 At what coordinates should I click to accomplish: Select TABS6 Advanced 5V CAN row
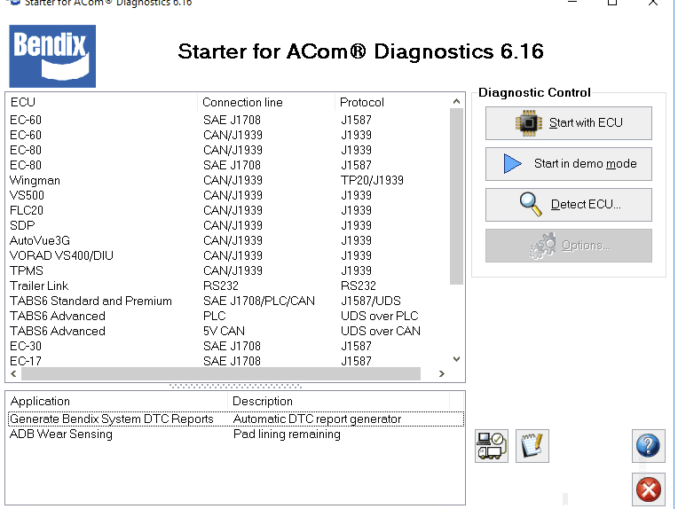228,331
